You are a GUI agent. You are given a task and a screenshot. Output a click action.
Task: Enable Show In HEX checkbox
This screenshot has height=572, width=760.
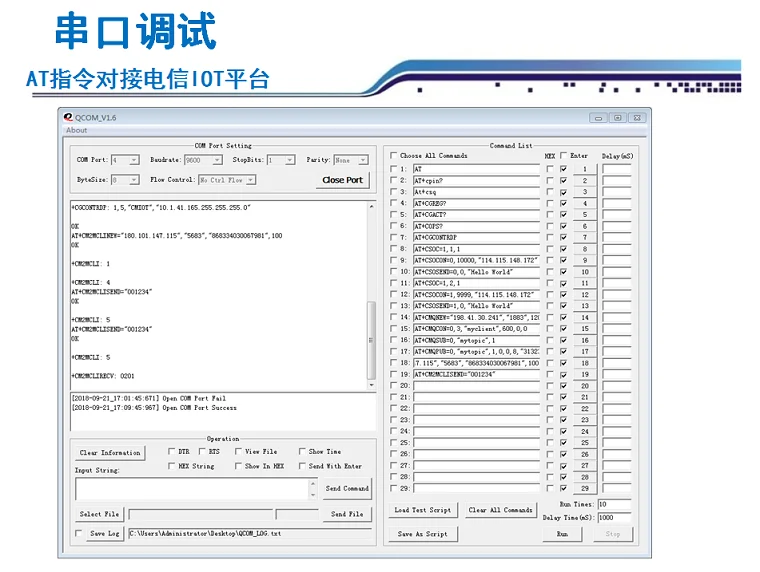238,466
